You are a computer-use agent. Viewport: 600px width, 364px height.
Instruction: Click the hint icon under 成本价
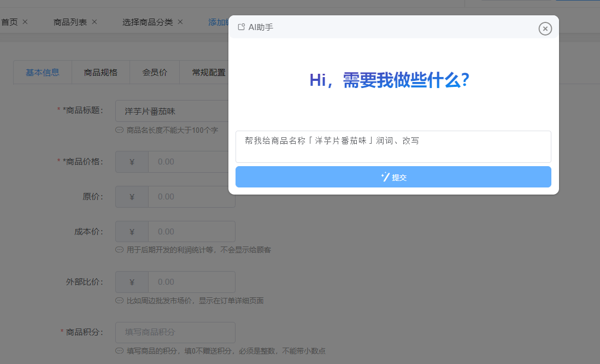pos(119,250)
